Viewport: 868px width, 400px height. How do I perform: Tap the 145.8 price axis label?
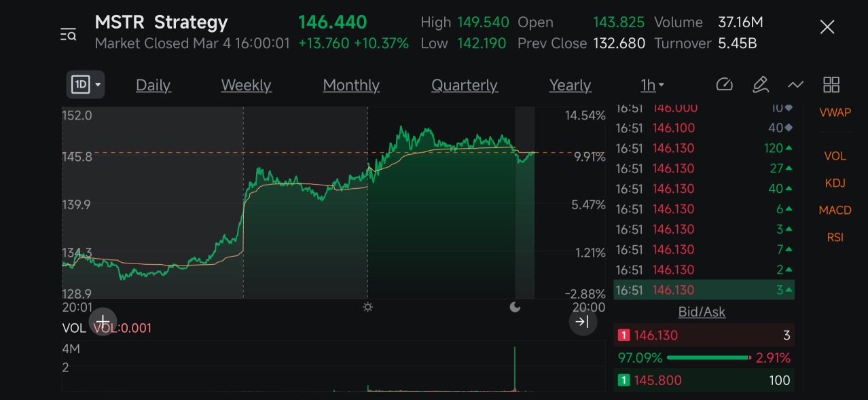point(77,157)
